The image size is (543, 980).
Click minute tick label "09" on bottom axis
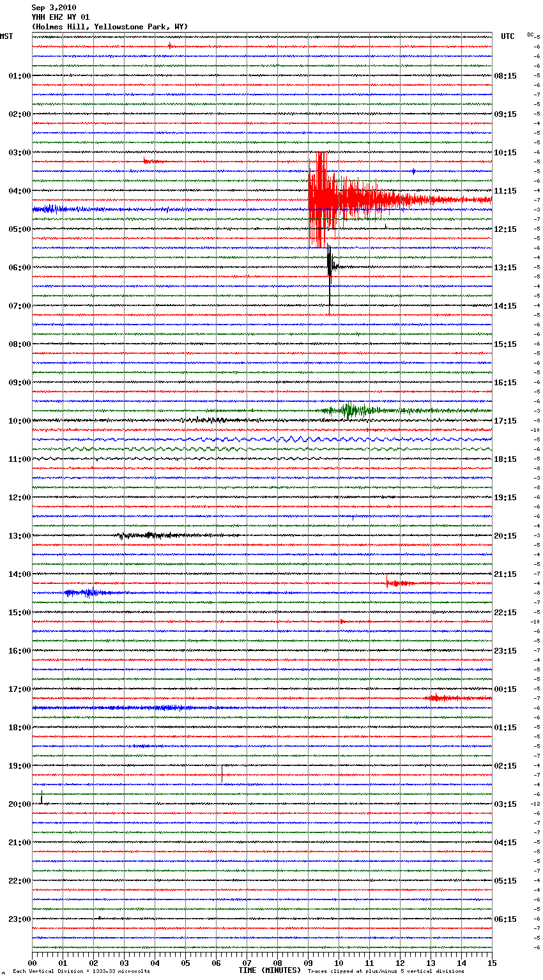[308, 963]
